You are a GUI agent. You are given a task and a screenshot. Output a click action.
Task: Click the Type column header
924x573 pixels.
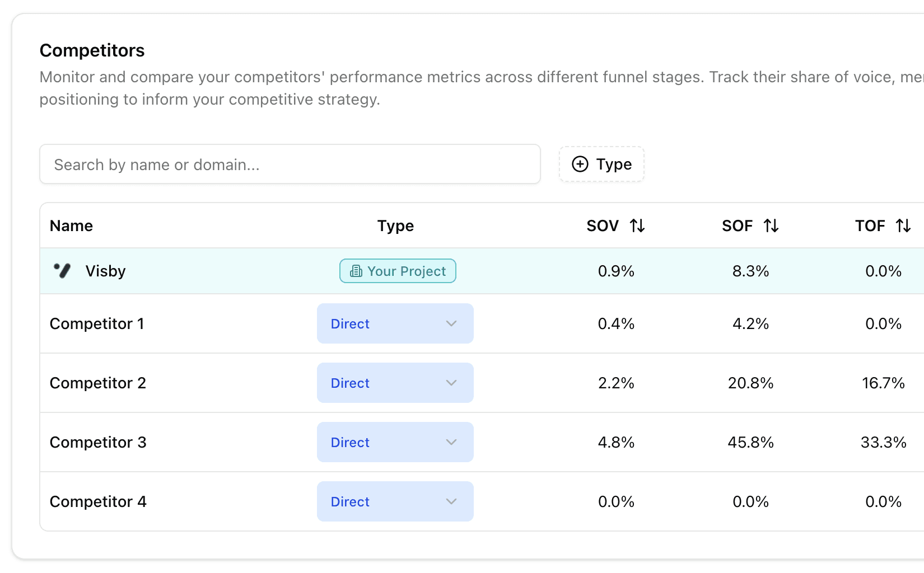click(x=395, y=226)
